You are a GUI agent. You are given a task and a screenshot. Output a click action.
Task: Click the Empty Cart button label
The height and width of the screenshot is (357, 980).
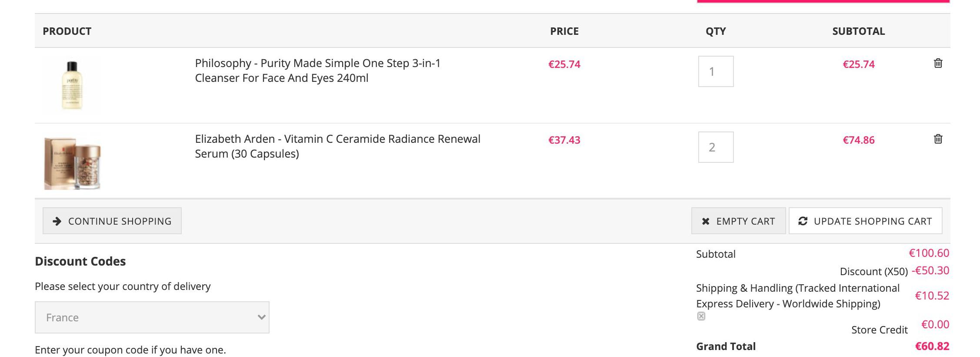click(x=746, y=221)
